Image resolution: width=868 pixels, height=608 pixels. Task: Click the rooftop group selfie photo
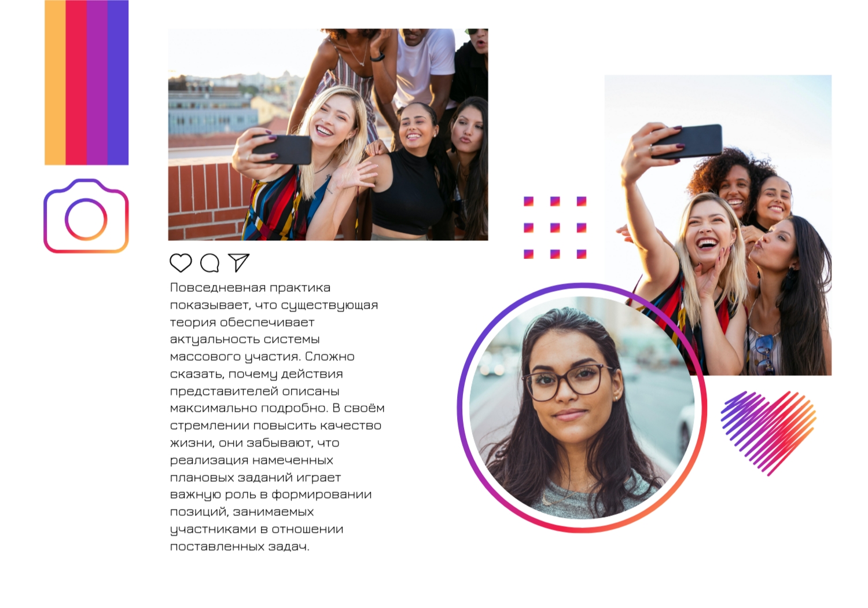[328, 134]
